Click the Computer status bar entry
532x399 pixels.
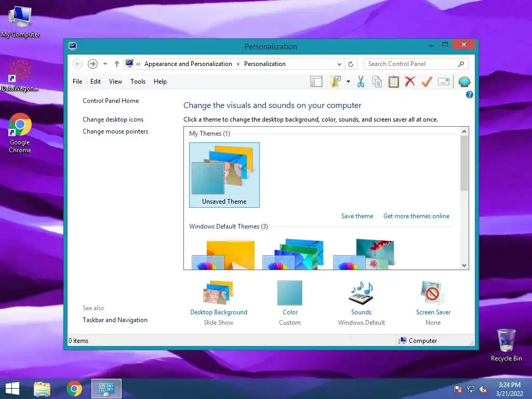coord(418,341)
